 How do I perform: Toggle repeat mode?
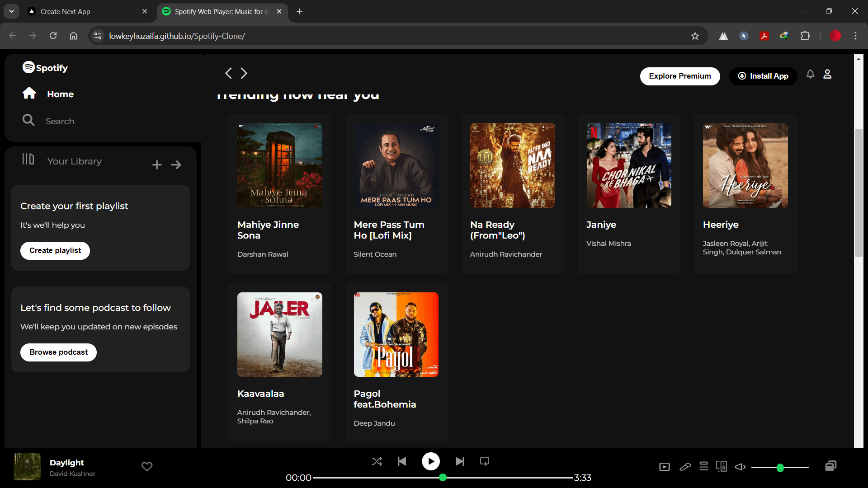coord(485,461)
